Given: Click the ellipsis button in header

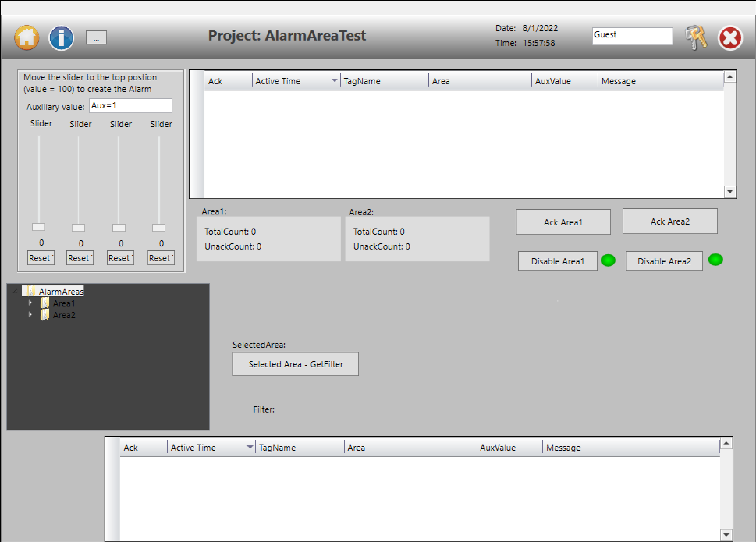Looking at the screenshot, I should coord(96,37).
